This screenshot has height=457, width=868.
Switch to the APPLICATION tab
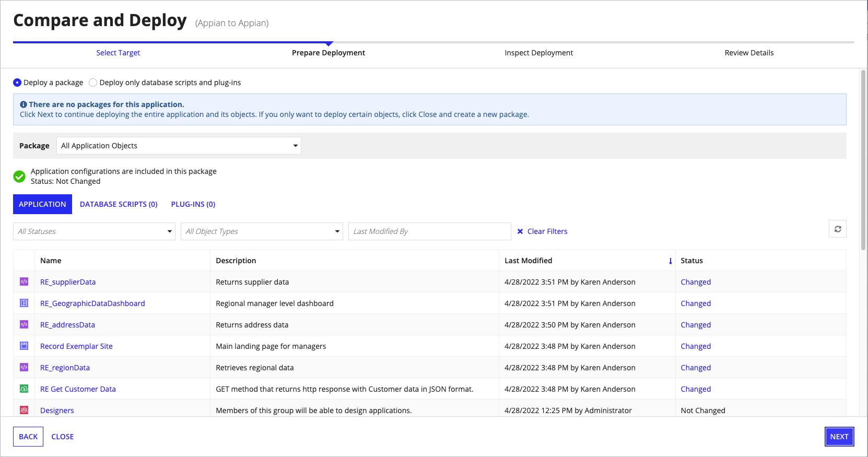[42, 204]
